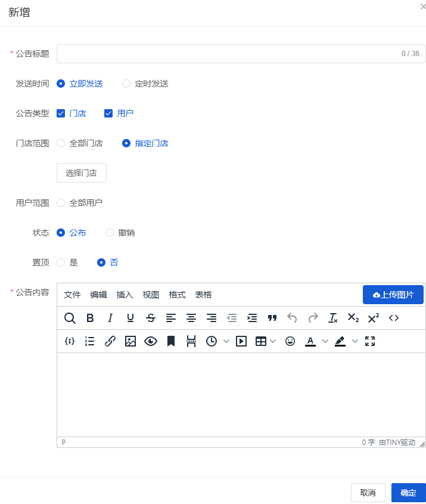Expand the date/time format dropdown arrow
This screenshot has width=426, height=504.
226,341
